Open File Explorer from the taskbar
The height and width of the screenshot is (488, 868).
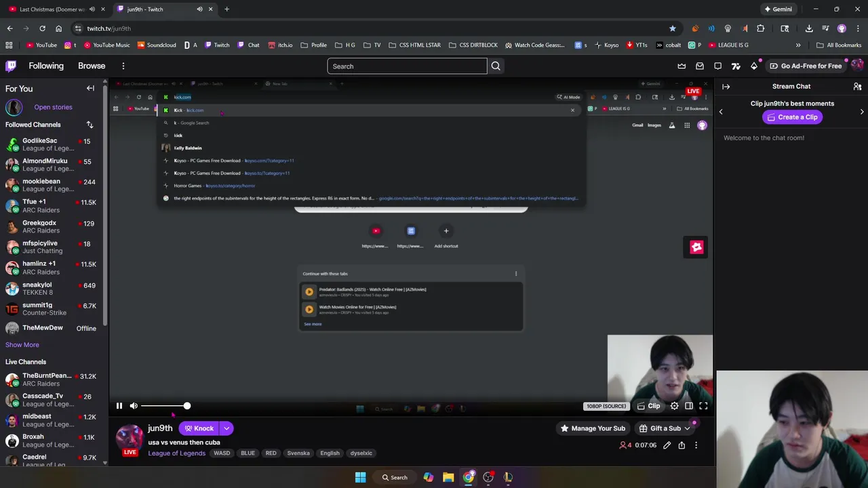(448, 477)
